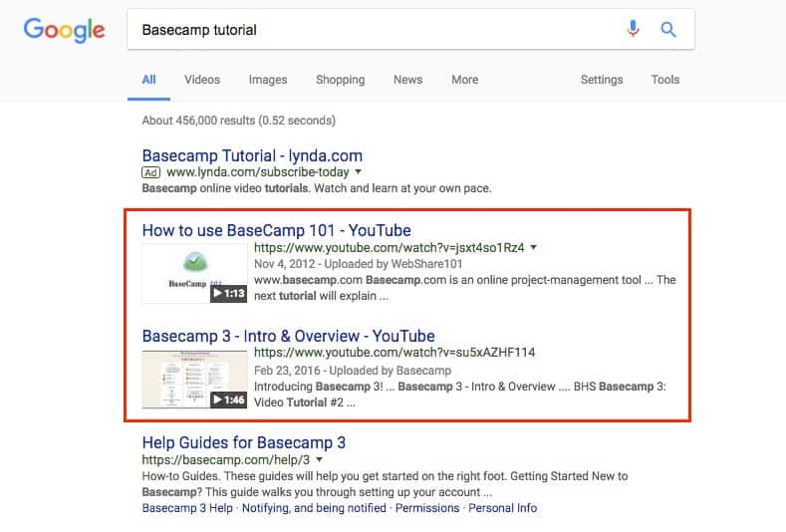Open the News tab

(x=408, y=80)
